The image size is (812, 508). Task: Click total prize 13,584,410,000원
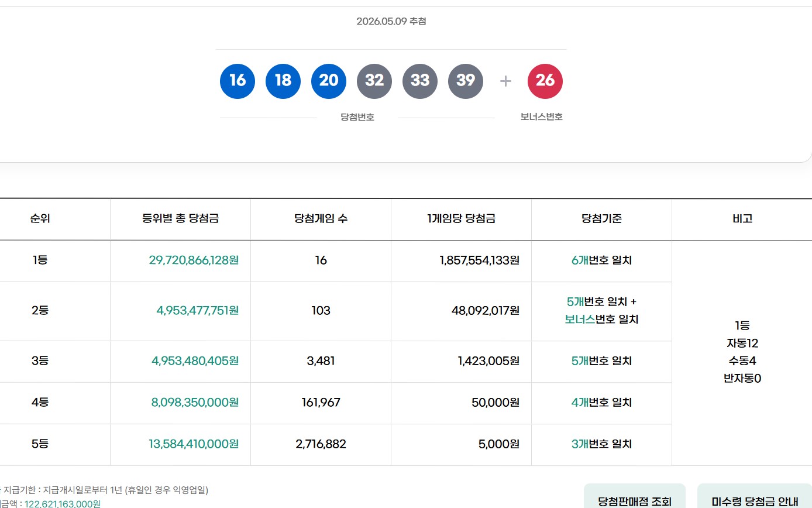coord(194,444)
